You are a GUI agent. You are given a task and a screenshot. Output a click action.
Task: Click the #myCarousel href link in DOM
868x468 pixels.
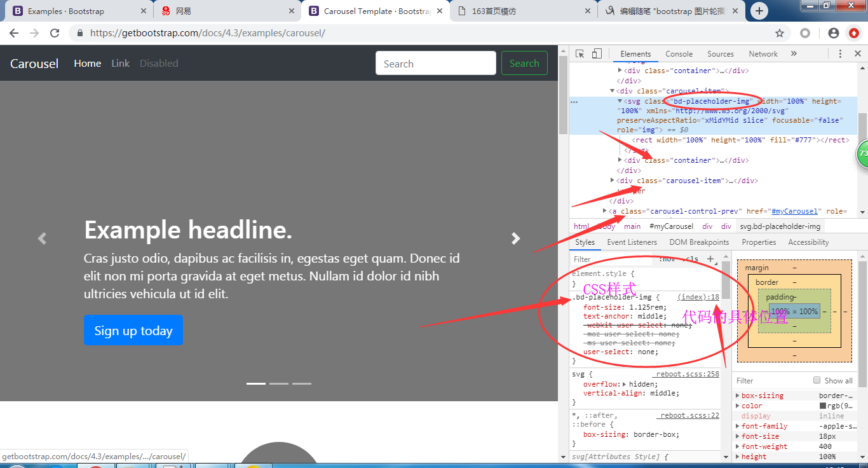(794, 211)
